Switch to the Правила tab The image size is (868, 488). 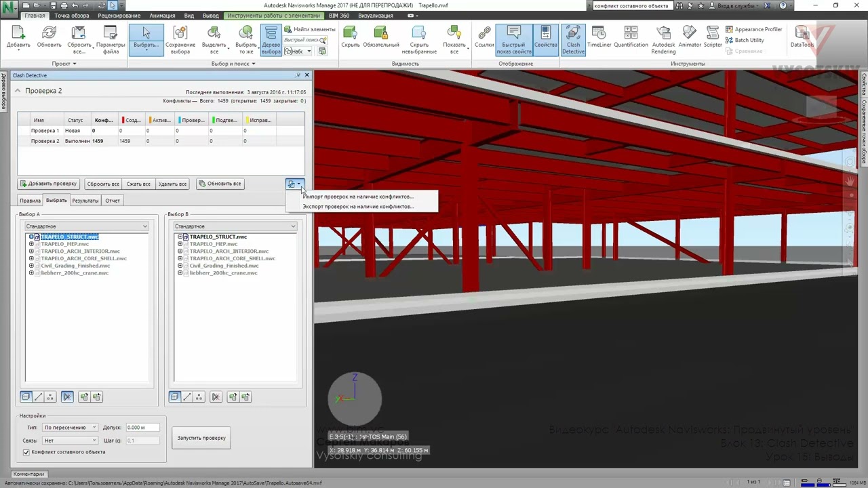[30, 201]
